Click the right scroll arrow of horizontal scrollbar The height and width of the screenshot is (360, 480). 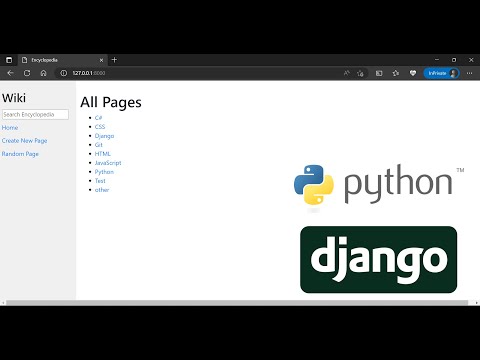point(477,303)
